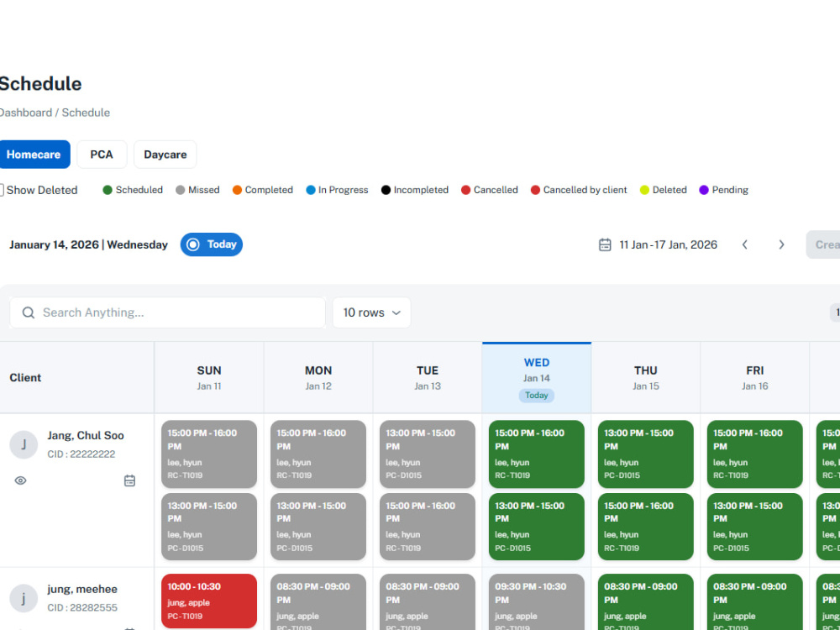840x630 pixels.
Task: Open Wednesday 15:00 PM - 16:00 PM green shift
Action: pos(536,454)
